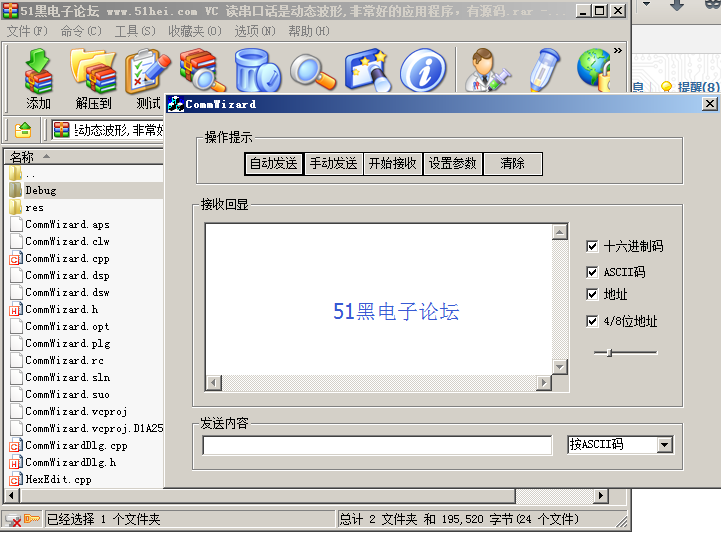721x544 pixels.
Task: Click the 设置参数 (set parameters) button
Action: (452, 164)
